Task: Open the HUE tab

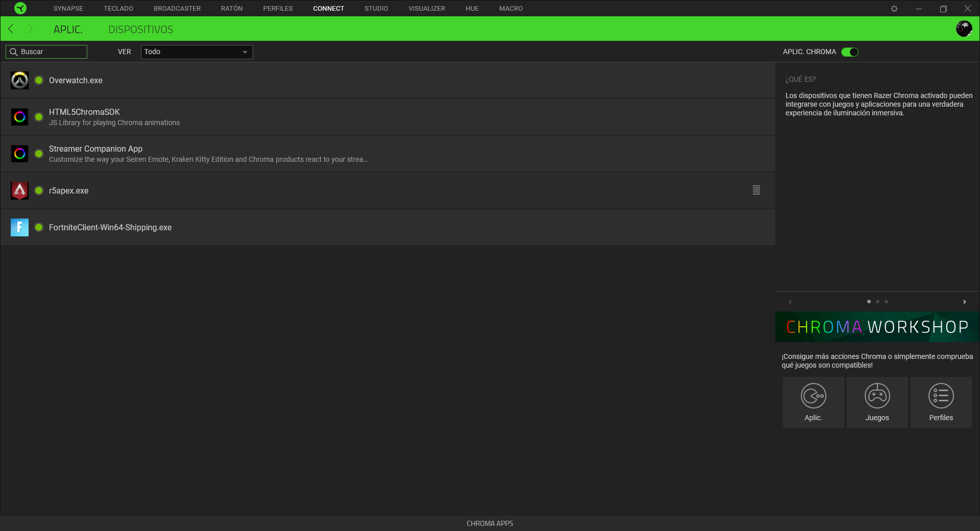Action: pos(472,9)
